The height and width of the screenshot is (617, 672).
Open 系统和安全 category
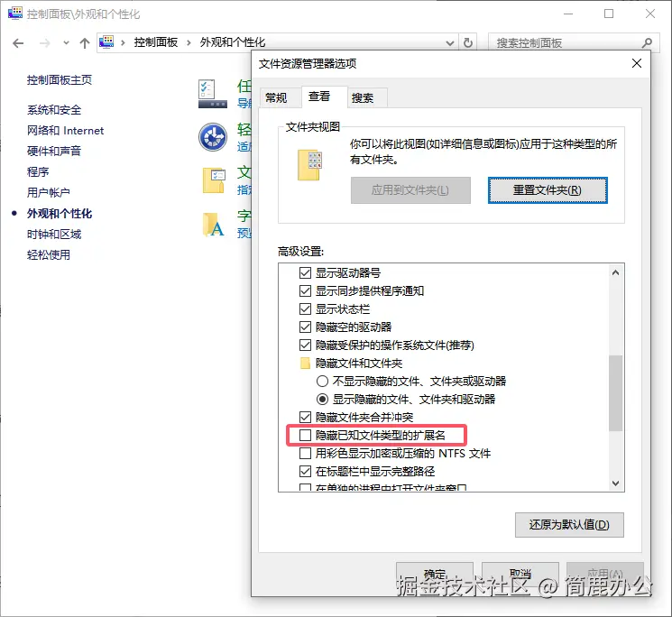[54, 110]
